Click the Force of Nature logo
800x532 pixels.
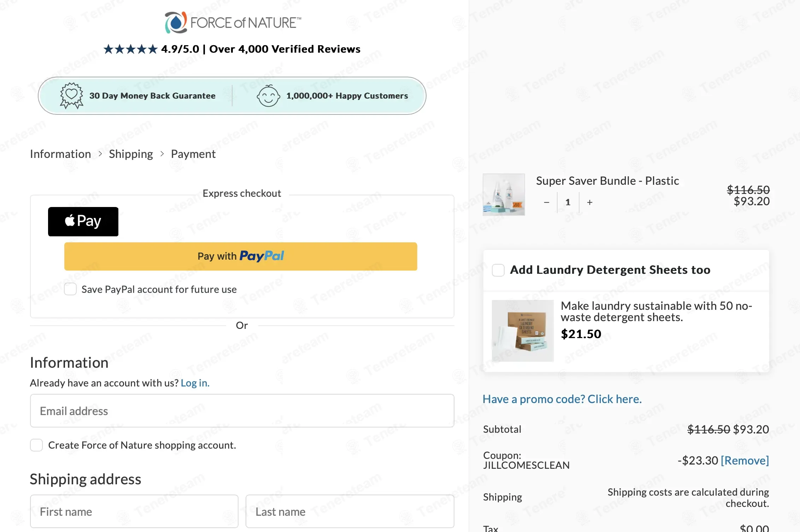[233, 22]
